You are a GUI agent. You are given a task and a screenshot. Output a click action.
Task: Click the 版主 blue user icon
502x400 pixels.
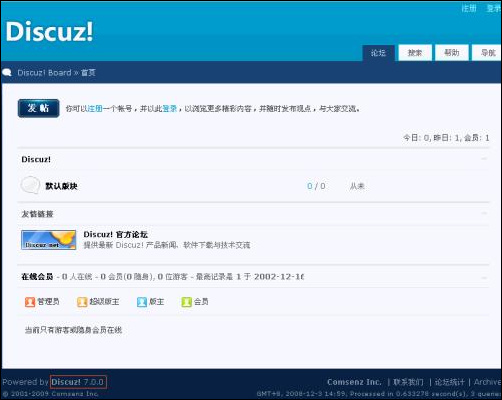click(142, 302)
